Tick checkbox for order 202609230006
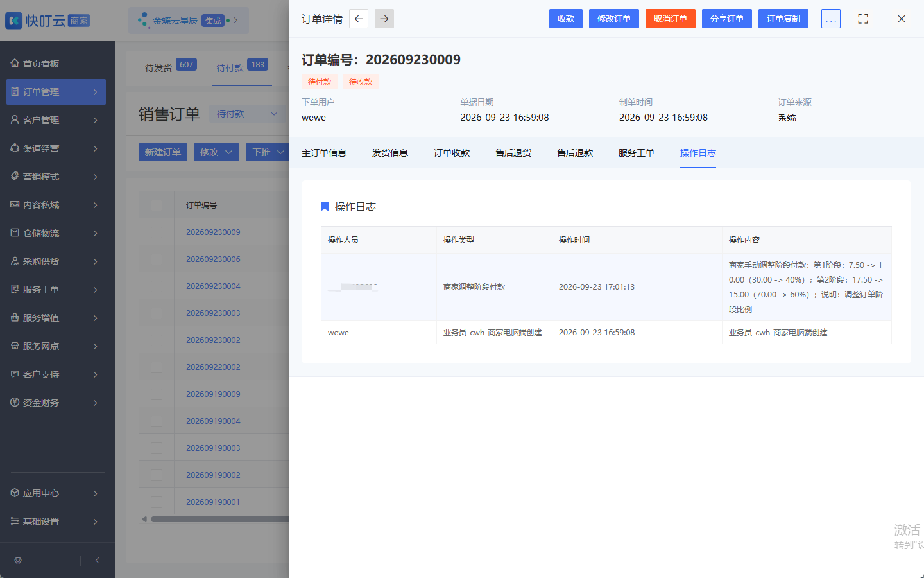 tap(157, 259)
